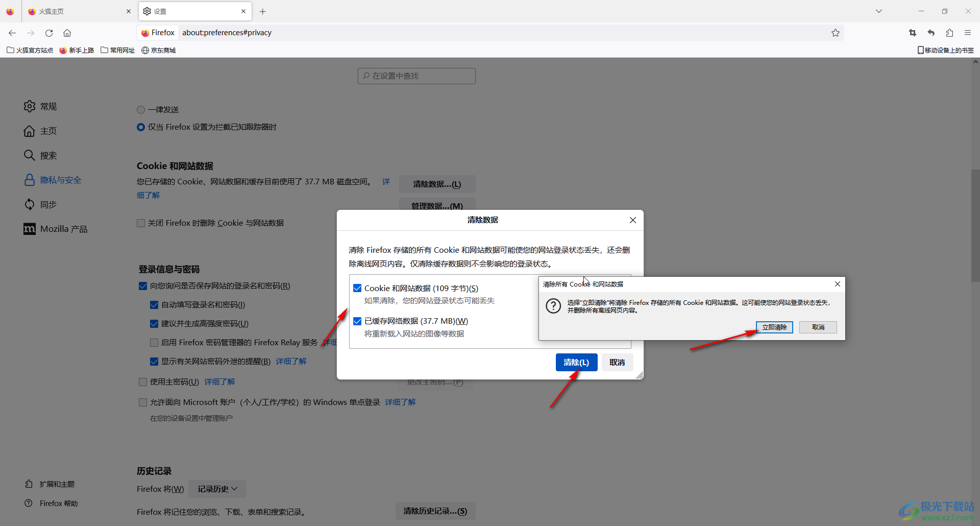Uncheck Cookie 和网站数据 checkbox
980x526 pixels.
tap(357, 288)
